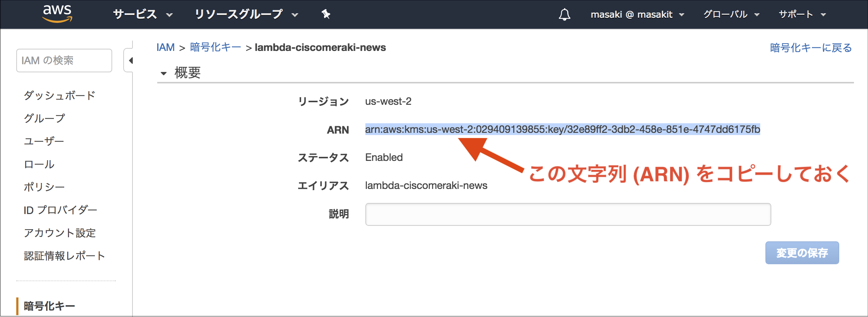Image resolution: width=868 pixels, height=317 pixels.
Task: Select 暗号化キー in the sidebar
Action: tap(49, 306)
